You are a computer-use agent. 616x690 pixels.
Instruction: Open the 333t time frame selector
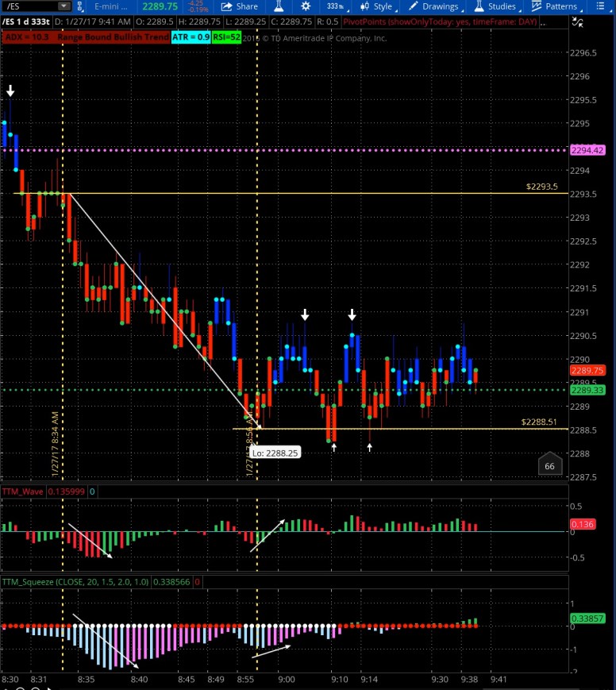(x=337, y=6)
